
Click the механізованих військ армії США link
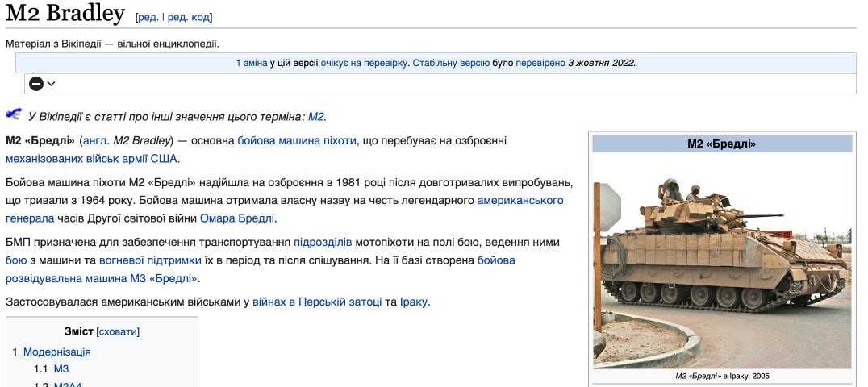91,158
